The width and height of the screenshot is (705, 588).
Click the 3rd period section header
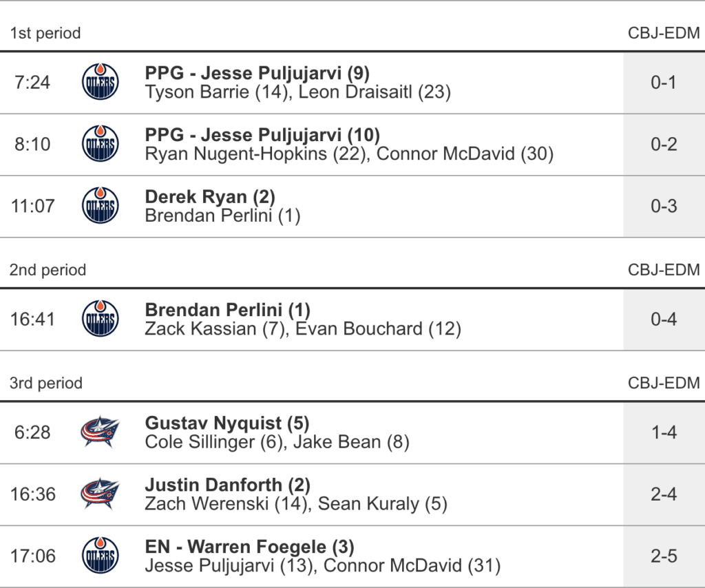point(46,383)
